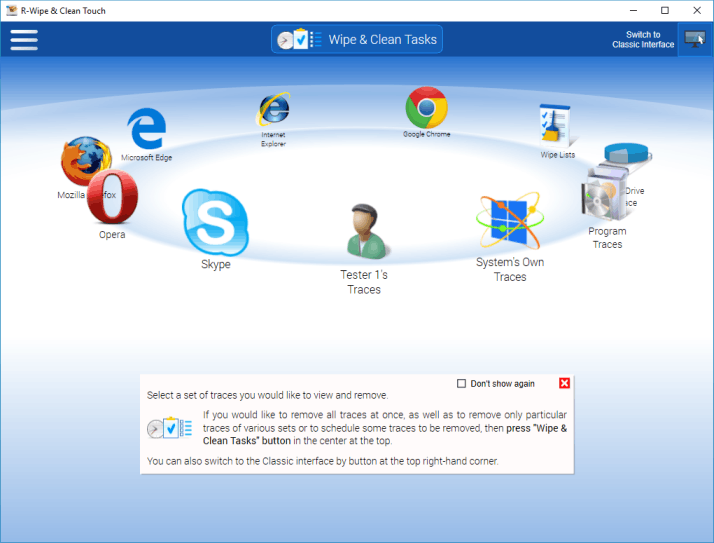The width and height of the screenshot is (714, 543).
Task: Open Internet Explorer traces
Action: 273,110
